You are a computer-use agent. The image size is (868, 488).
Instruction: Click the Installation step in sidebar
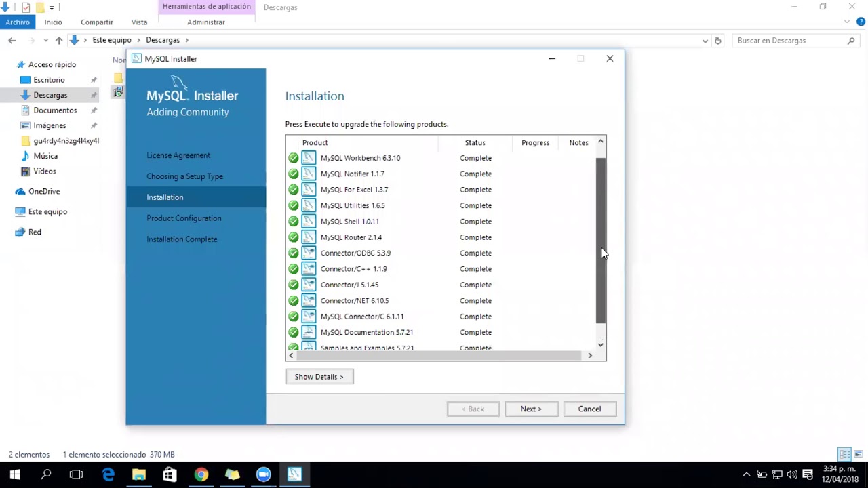coord(196,197)
